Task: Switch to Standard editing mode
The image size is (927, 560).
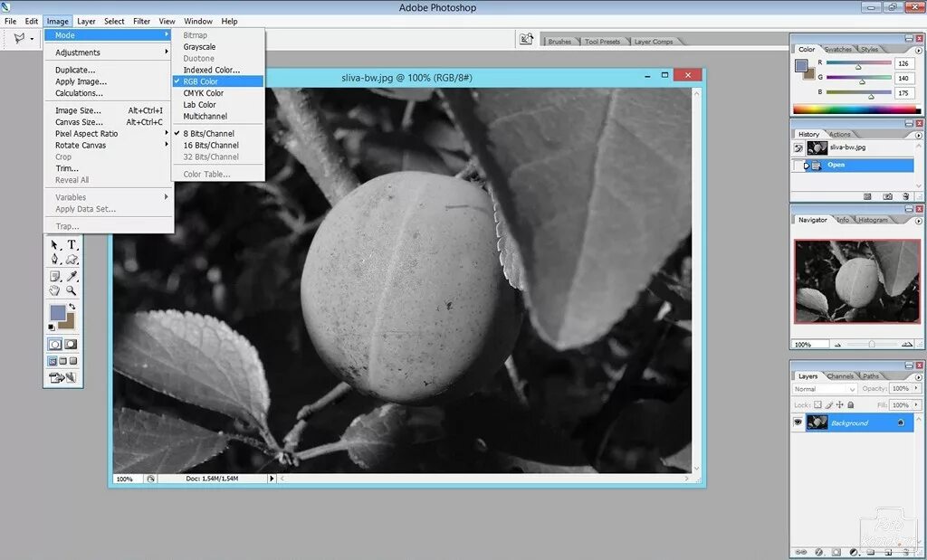Action: coord(55,344)
